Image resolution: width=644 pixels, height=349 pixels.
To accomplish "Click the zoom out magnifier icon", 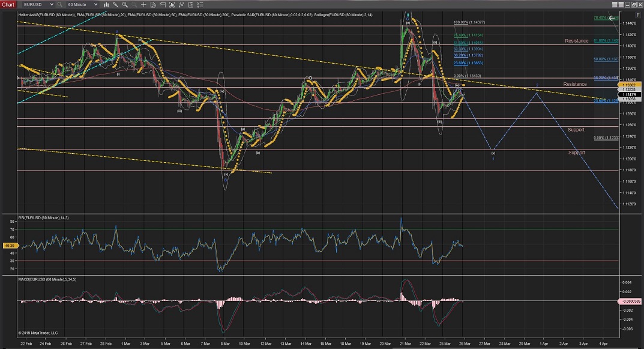I will pyautogui.click(x=134, y=5).
